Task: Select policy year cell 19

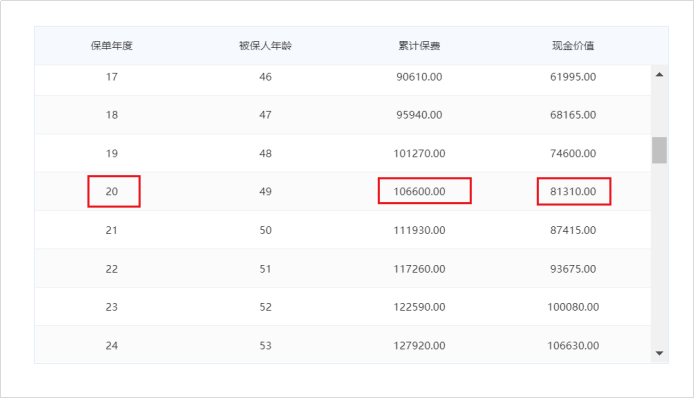Action: click(x=112, y=154)
